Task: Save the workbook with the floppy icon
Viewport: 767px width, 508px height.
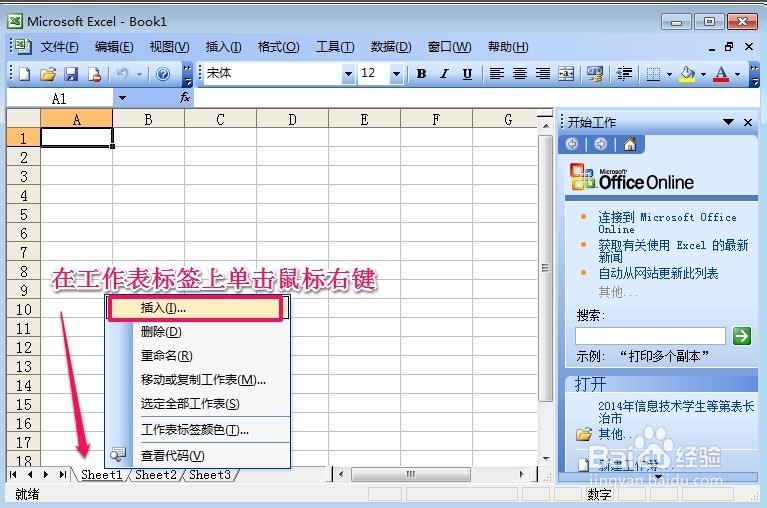Action: pyautogui.click(x=71, y=74)
